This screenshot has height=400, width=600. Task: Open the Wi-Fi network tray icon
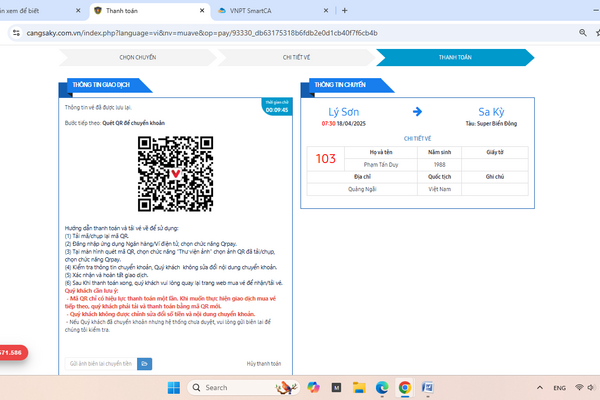[x=579, y=388]
